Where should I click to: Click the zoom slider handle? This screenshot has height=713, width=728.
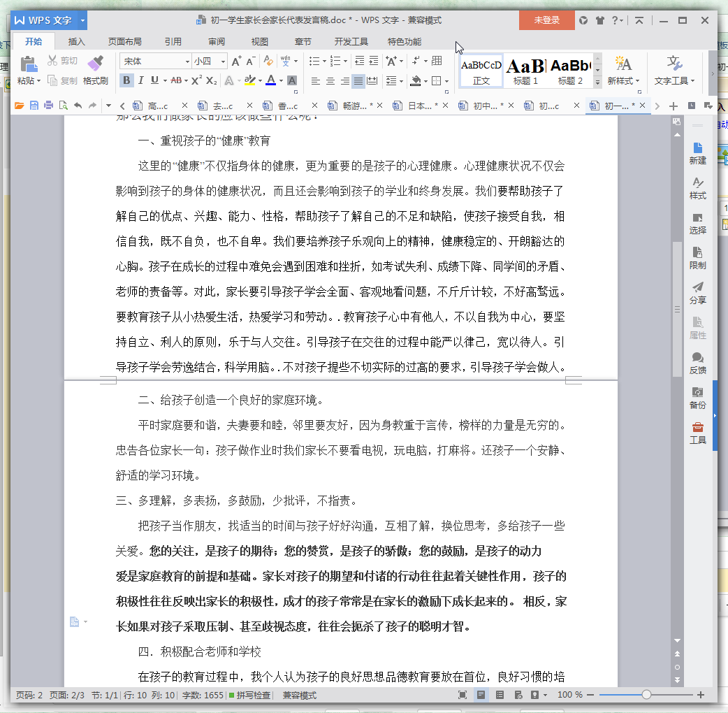[646, 695]
